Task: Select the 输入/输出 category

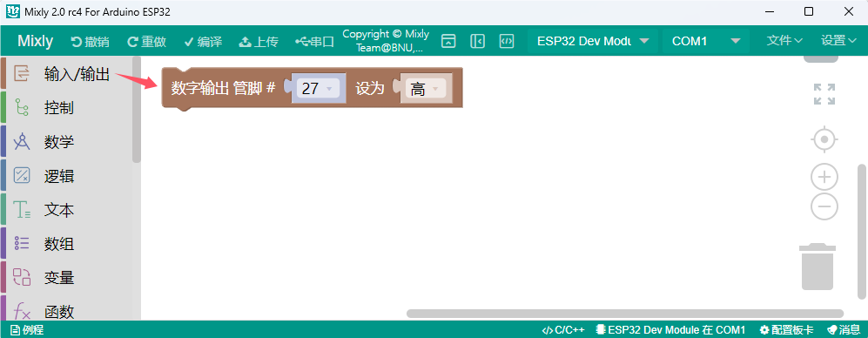Action: [x=66, y=74]
